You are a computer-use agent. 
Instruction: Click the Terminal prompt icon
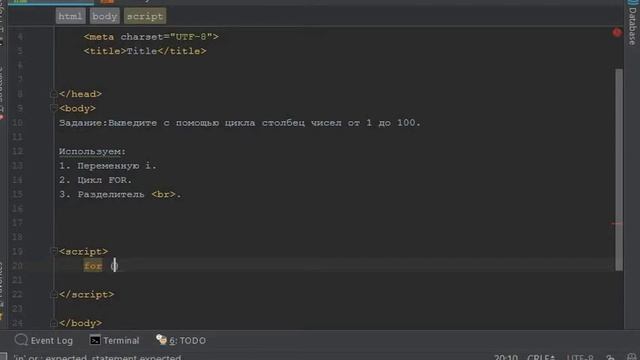[95, 340]
